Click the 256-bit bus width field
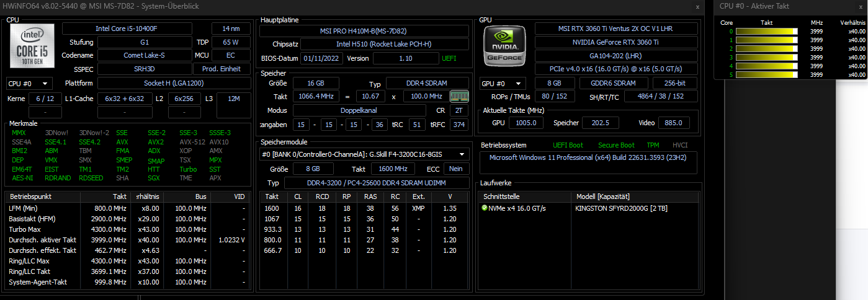 676,83
